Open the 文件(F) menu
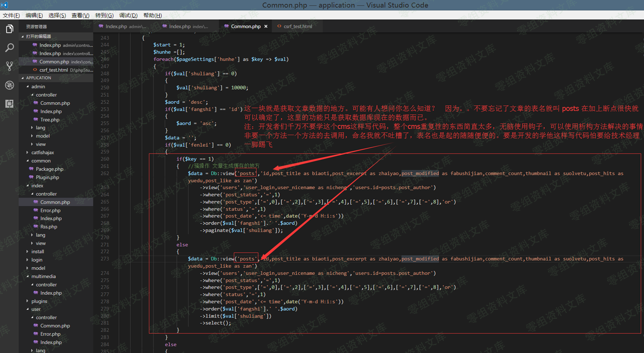This screenshot has height=353, width=644. coord(11,15)
